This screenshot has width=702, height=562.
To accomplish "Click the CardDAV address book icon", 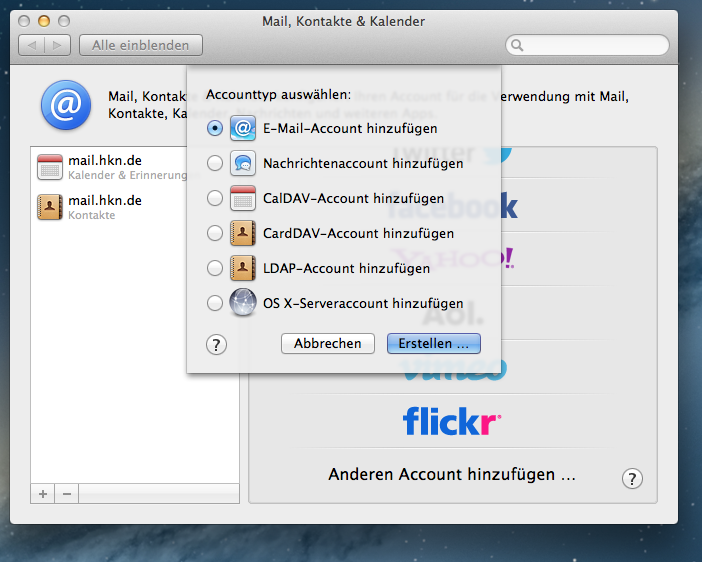I will tap(243, 233).
